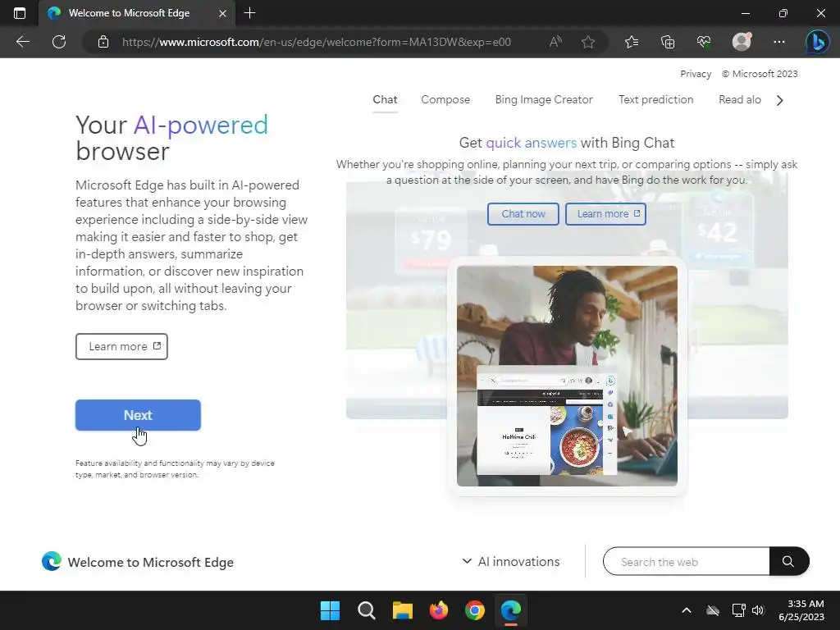Click Microsoft Edge taskbar icon
Image resolution: width=840 pixels, height=630 pixels.
[x=510, y=610]
